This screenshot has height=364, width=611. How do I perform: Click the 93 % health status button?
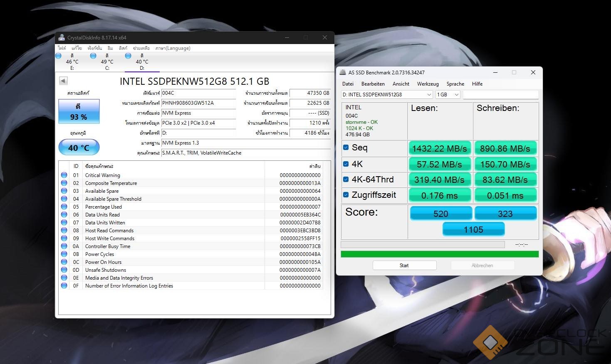(79, 111)
